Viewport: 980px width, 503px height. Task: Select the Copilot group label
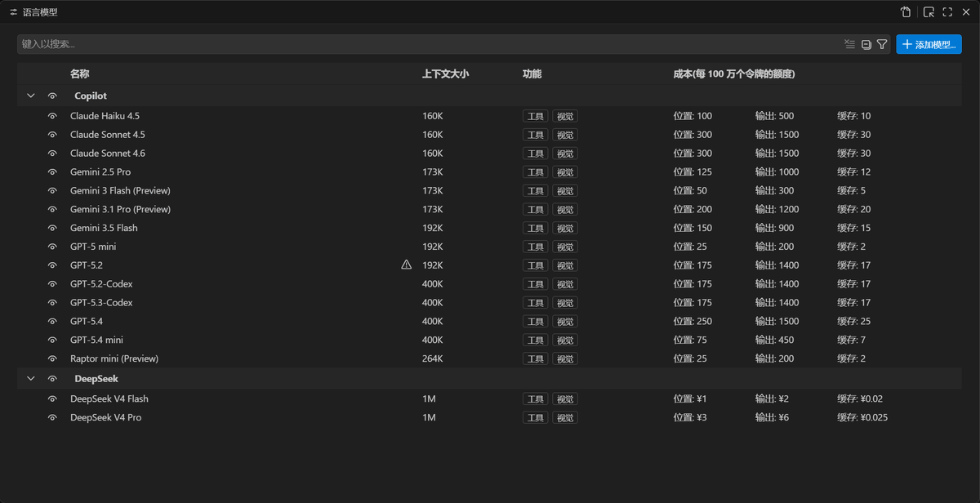tap(91, 96)
